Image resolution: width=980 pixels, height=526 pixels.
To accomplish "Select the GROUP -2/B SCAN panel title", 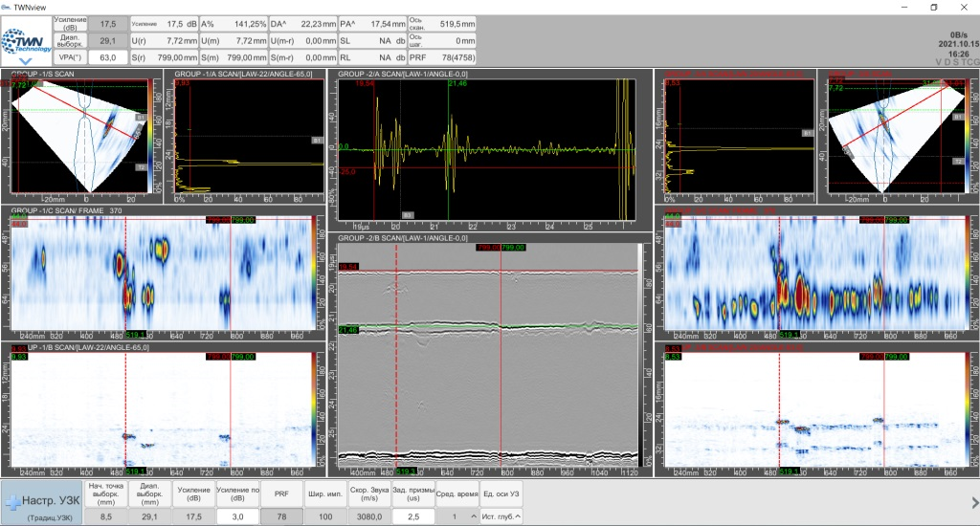I will coord(403,237).
